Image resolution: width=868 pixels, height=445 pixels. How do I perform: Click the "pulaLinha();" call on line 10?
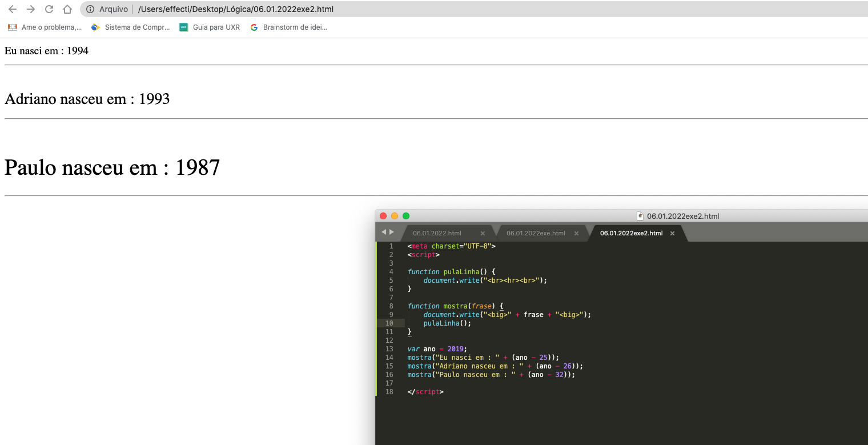(x=448, y=323)
